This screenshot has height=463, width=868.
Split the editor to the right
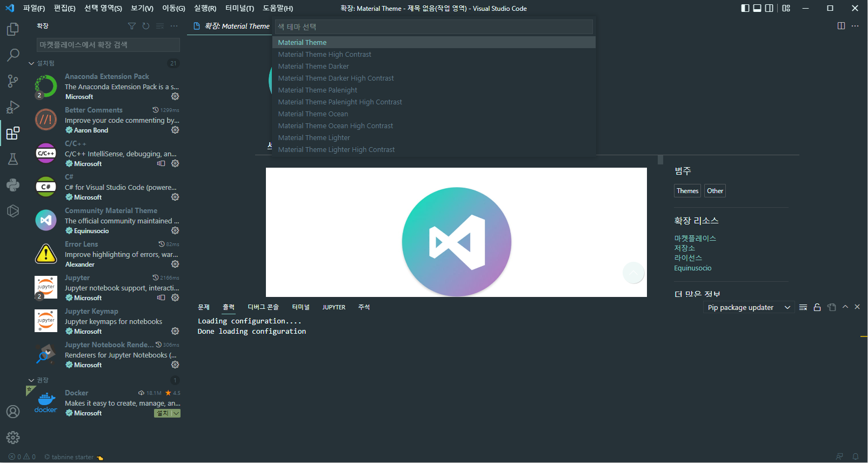point(841,26)
